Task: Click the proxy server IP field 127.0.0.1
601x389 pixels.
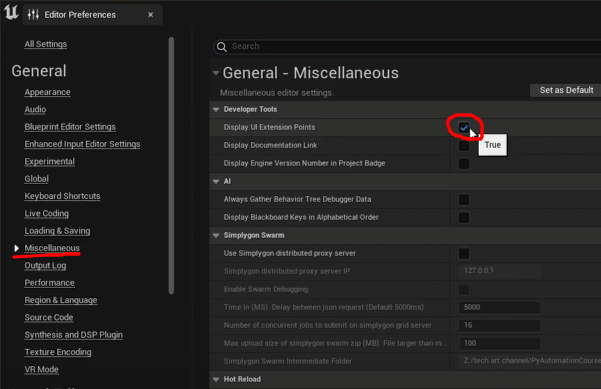Action: coord(499,271)
